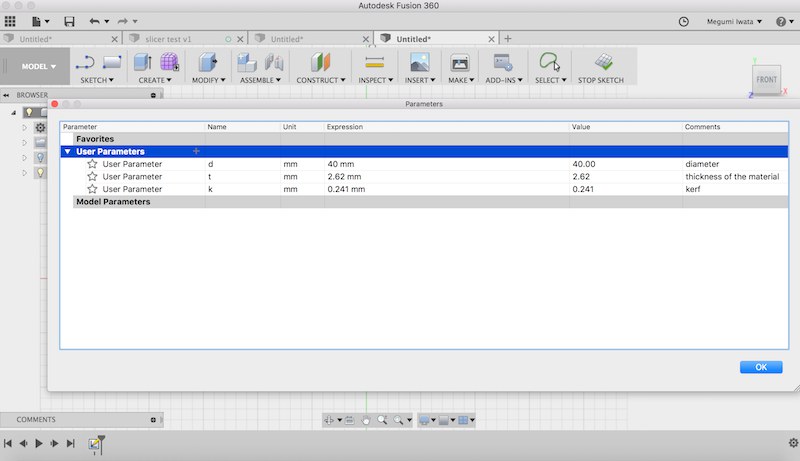Jump to timeline beginning
The width and height of the screenshot is (800, 461).
tap(8, 443)
